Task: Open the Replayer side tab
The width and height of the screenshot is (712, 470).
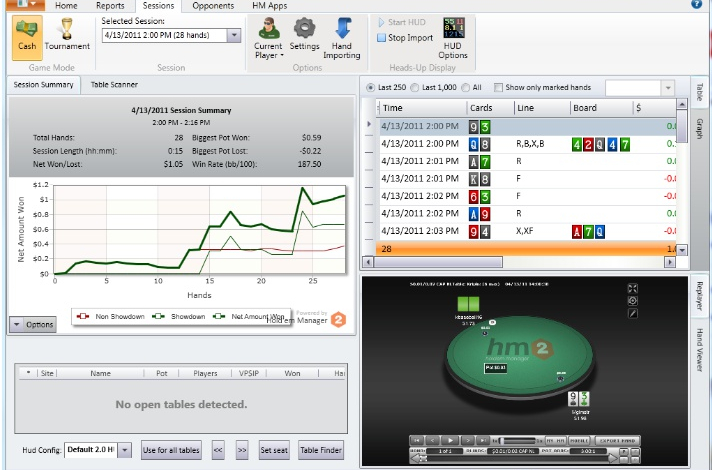Action: point(699,295)
